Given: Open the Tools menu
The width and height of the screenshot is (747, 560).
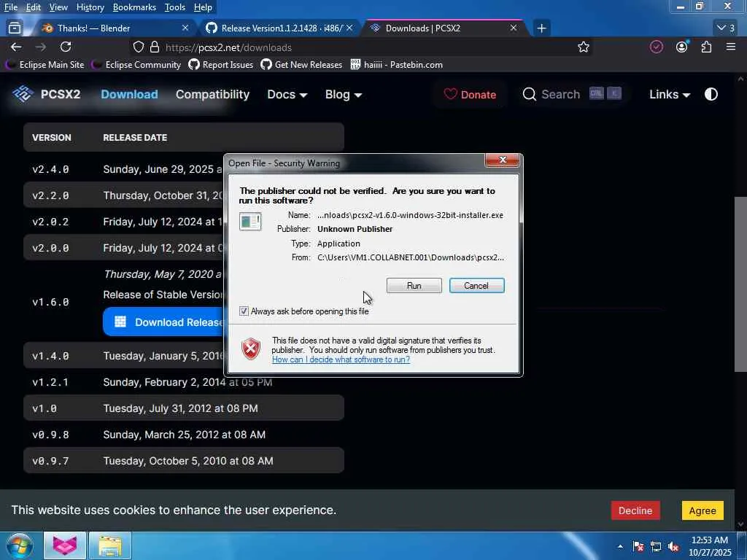Looking at the screenshot, I should coord(175,7).
